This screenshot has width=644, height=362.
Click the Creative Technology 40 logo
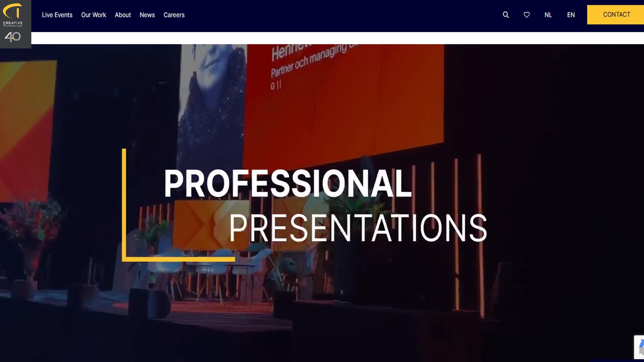tap(15, 24)
